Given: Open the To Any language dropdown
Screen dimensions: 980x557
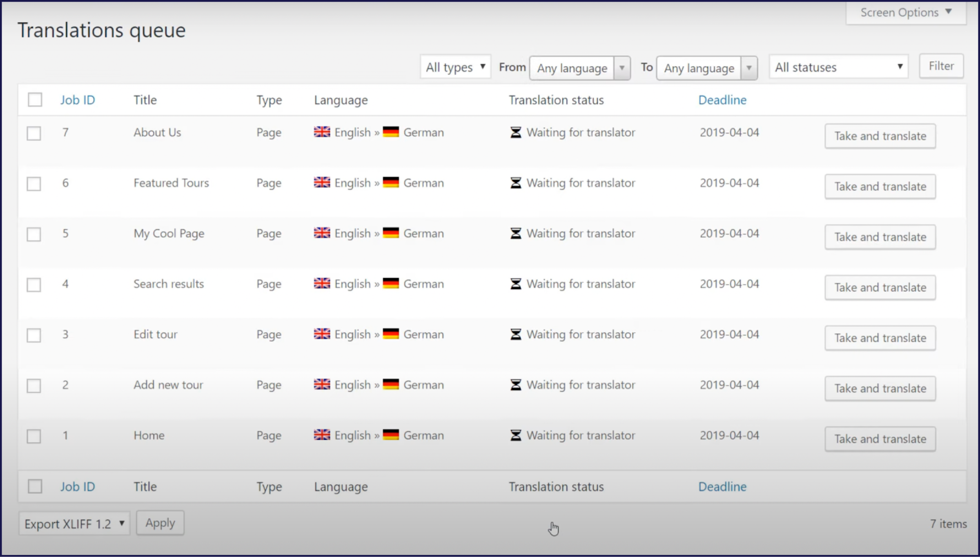Looking at the screenshot, I should click(x=707, y=68).
